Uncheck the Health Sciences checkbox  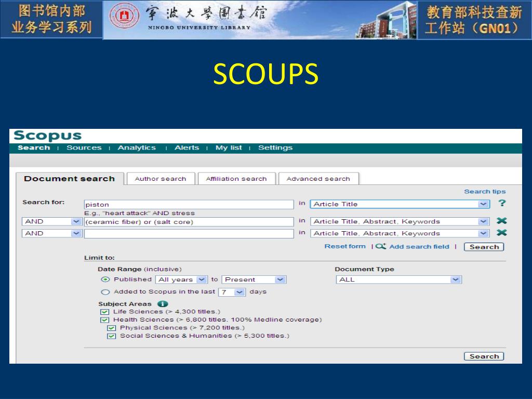[104, 320]
